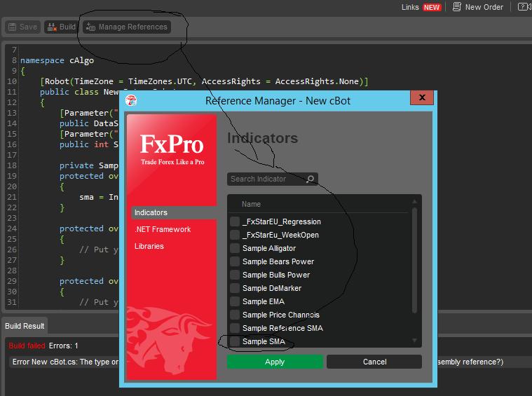532x396 pixels.
Task: Click the Robot attribute code line
Action: (204, 81)
